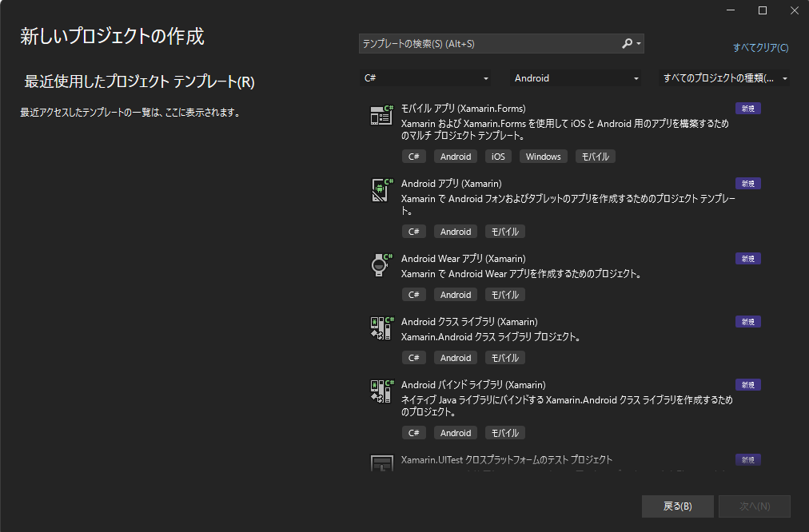Open the Android platform filter dropdown

point(576,78)
